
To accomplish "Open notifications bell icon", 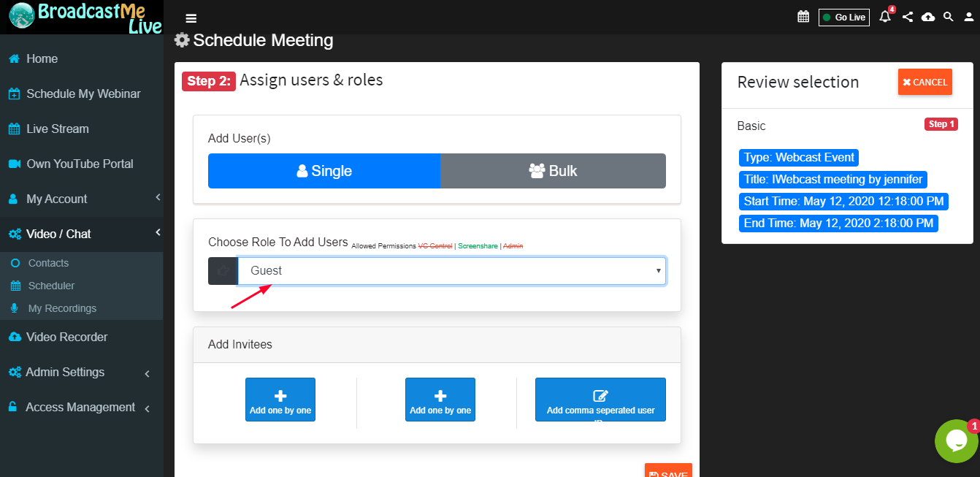I will pos(885,17).
